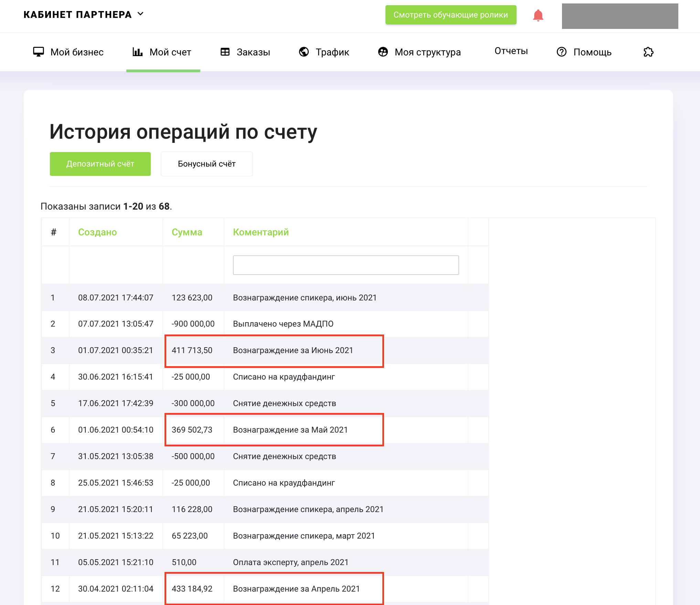Click the amount -900 000,00
700x605 pixels.
coord(193,324)
